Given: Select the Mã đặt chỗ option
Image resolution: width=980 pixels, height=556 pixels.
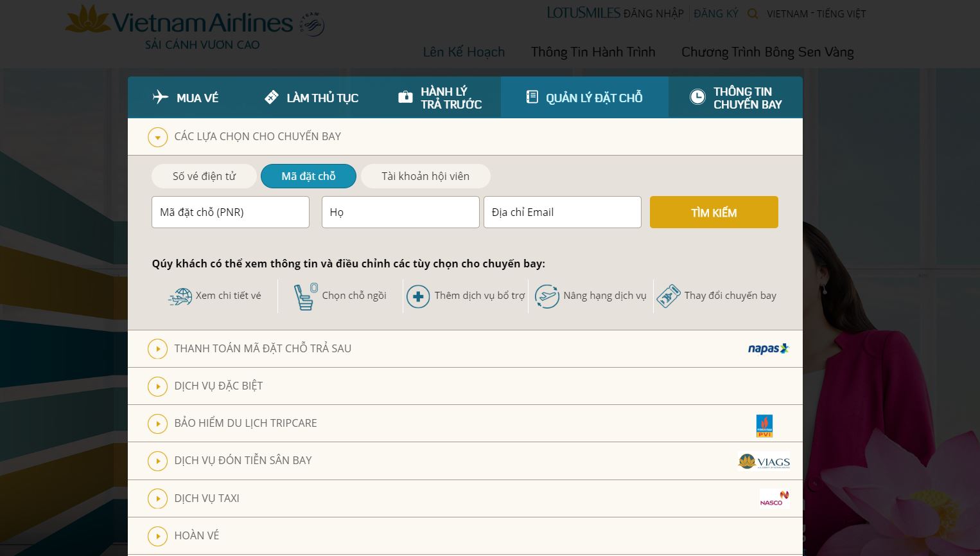Looking at the screenshot, I should (308, 175).
